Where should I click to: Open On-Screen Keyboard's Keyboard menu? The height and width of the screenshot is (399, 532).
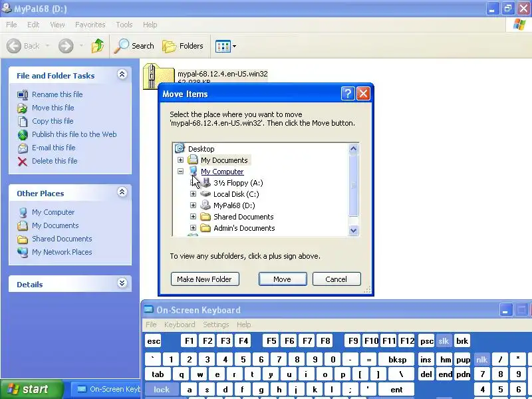point(180,325)
